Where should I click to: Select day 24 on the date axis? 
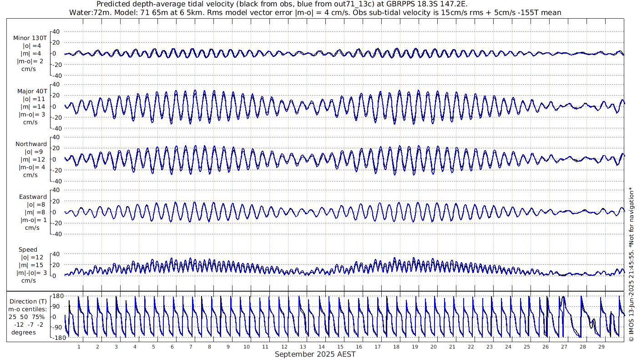tap(508, 347)
